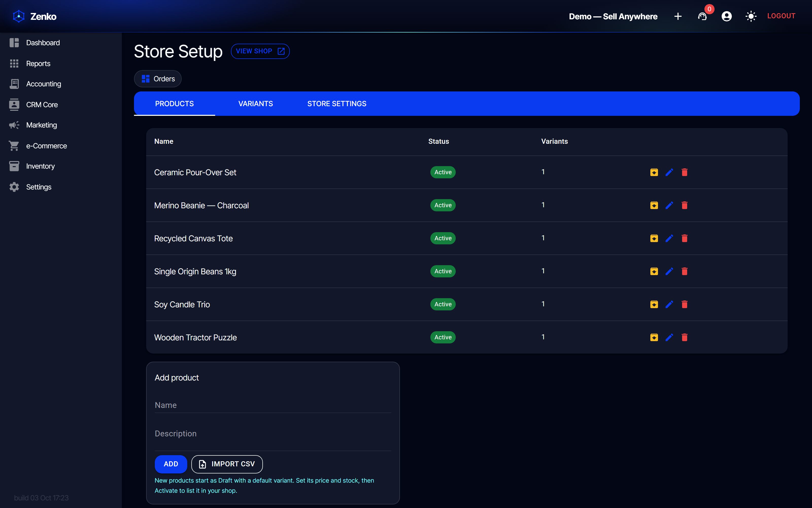This screenshot has height=508, width=812.
Task: Delete the Ceramic Pour-Over Set product
Action: tap(685, 172)
